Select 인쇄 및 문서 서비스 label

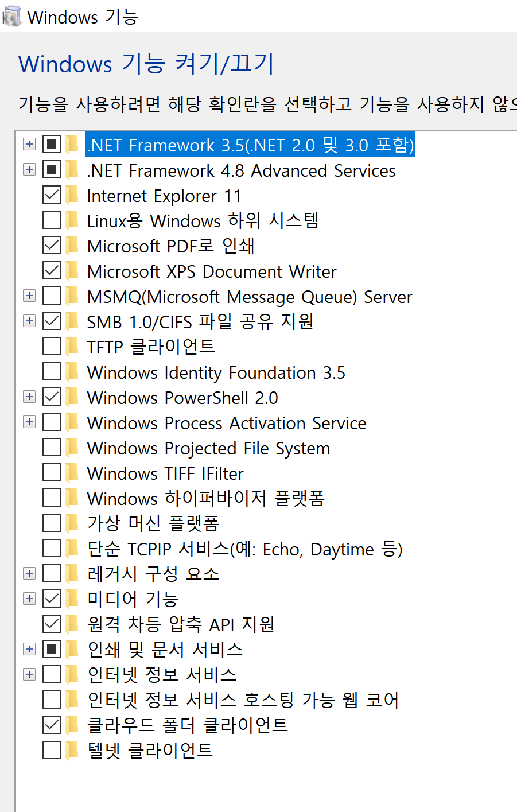pos(165,650)
